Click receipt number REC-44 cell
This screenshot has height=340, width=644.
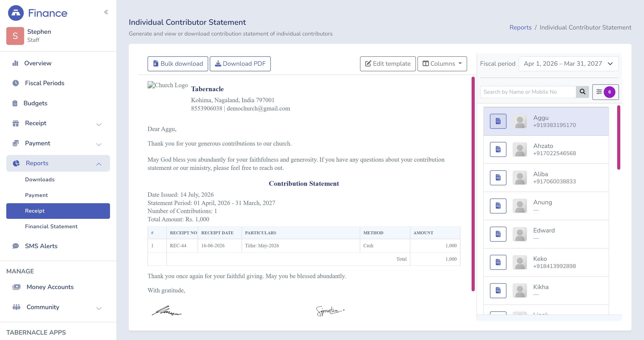(182, 245)
